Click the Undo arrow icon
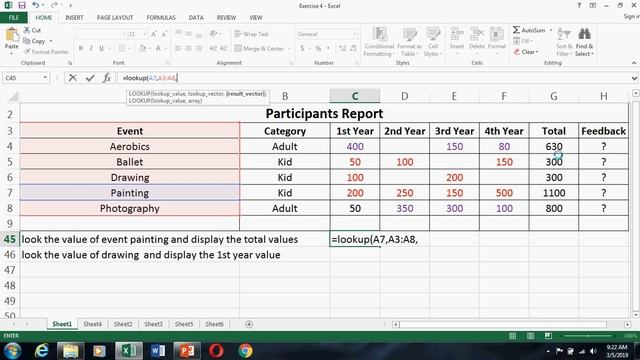This screenshot has width=640, height=360. point(36,5)
